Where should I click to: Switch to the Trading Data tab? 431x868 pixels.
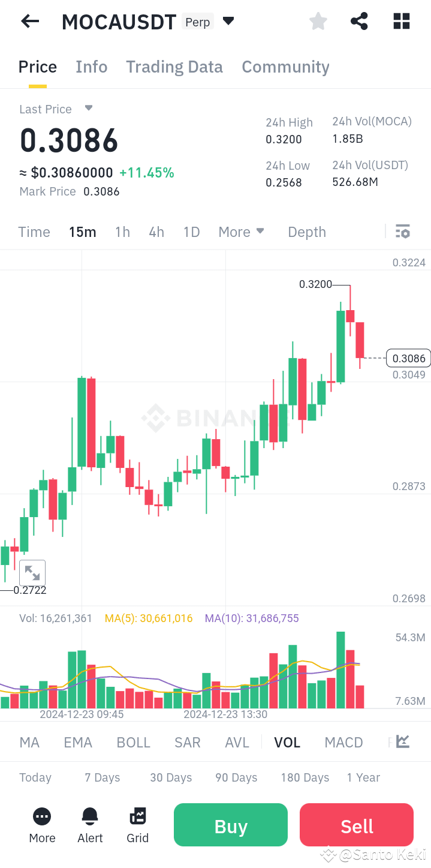[x=174, y=67]
